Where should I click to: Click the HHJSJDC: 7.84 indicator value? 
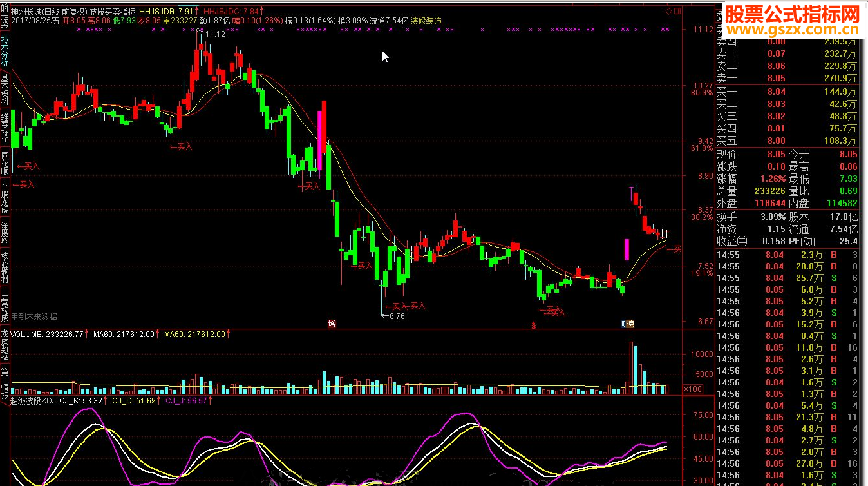tap(232, 12)
